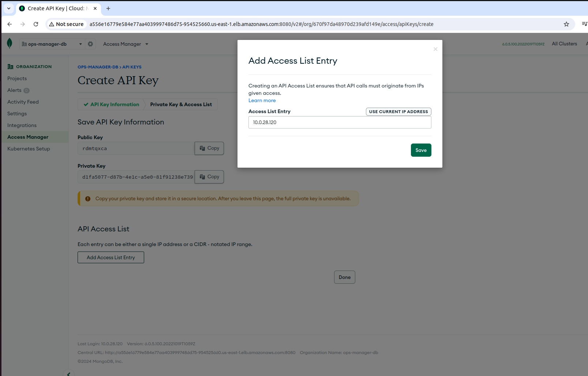Screen dimensions: 588x376
Task: Open Activity Feed in the sidebar
Action: tap(23, 102)
